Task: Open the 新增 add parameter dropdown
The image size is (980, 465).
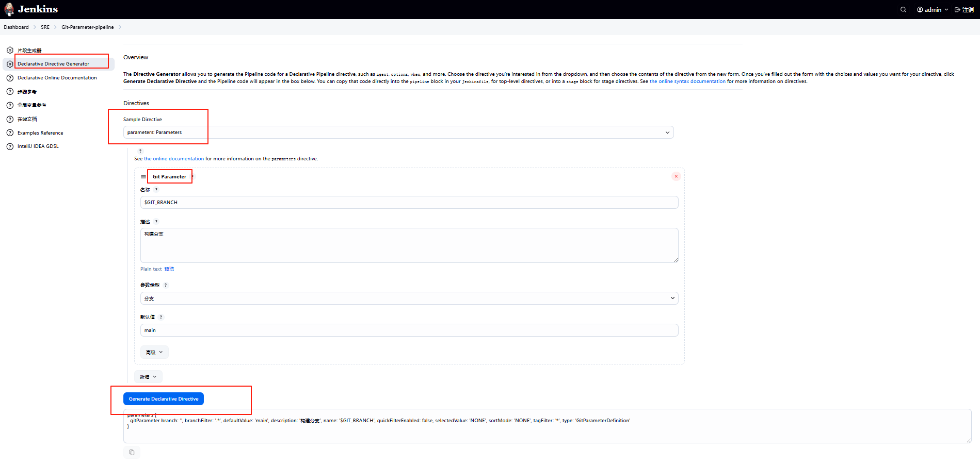Action: point(148,377)
